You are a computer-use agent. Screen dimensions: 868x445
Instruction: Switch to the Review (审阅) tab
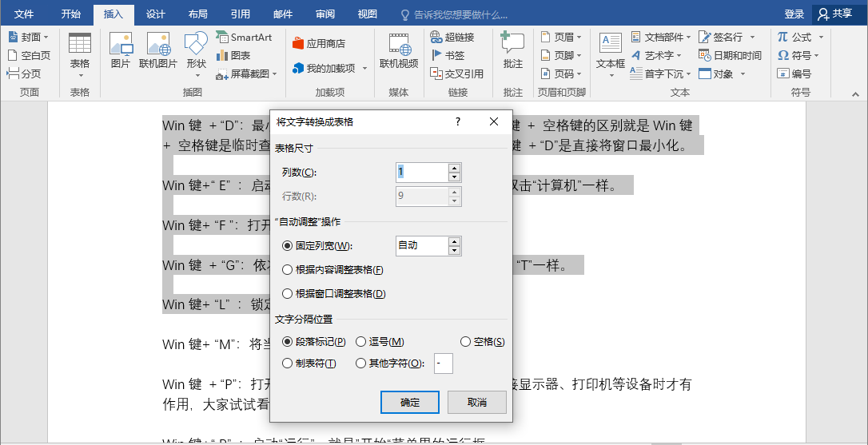click(x=325, y=14)
